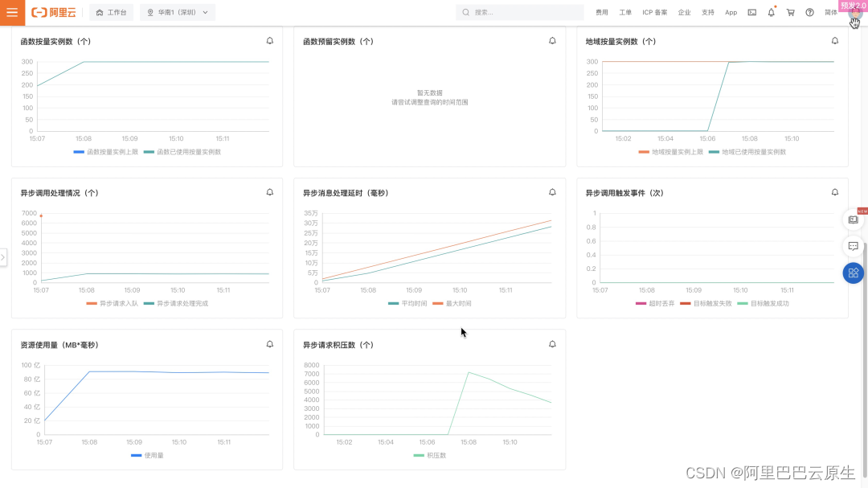The image size is (868, 488).
Task: Set alarm for 异步消息处理延时 chart
Action: pyautogui.click(x=552, y=192)
